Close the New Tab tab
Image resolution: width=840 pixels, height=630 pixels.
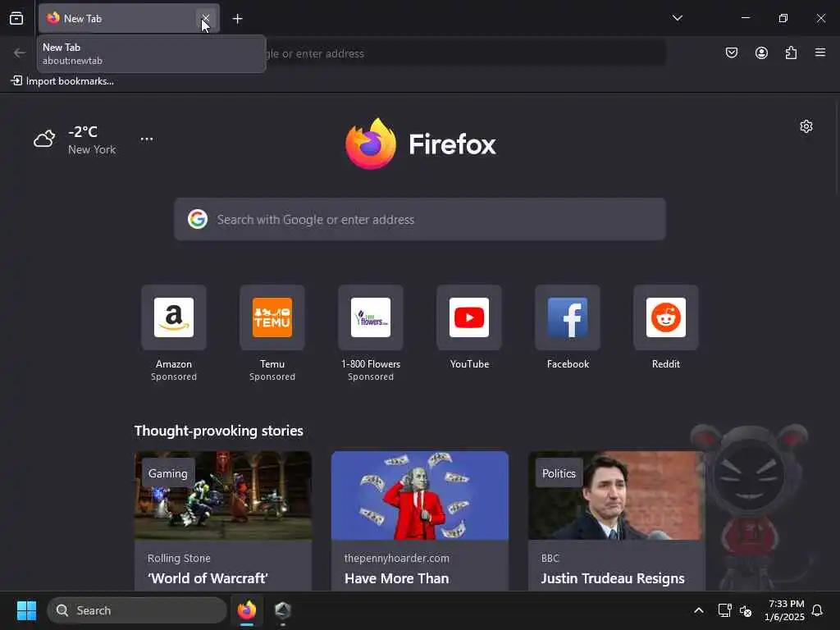(206, 19)
